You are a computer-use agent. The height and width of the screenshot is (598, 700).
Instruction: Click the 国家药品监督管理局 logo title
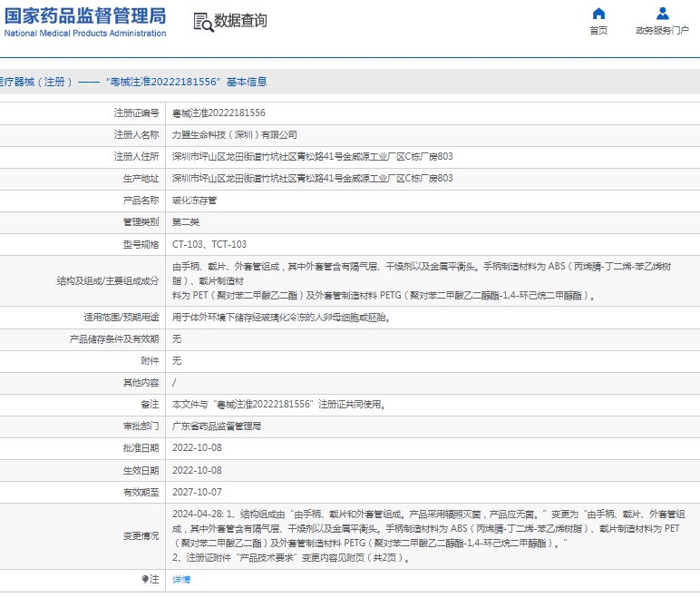85,15
